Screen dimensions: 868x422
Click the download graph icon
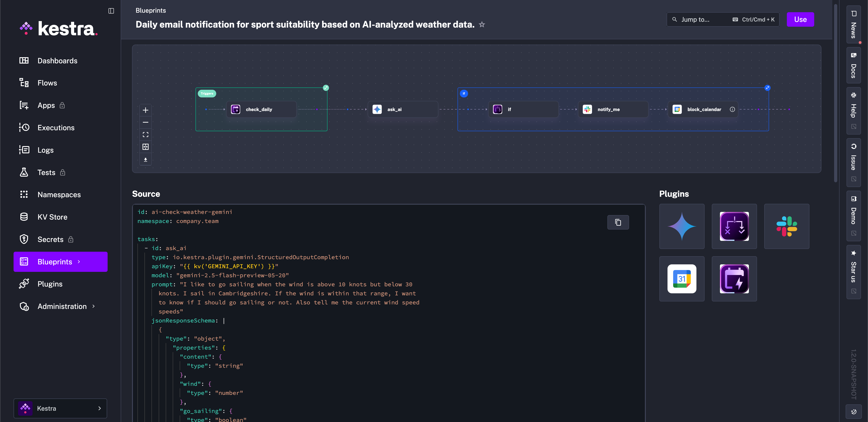146,159
